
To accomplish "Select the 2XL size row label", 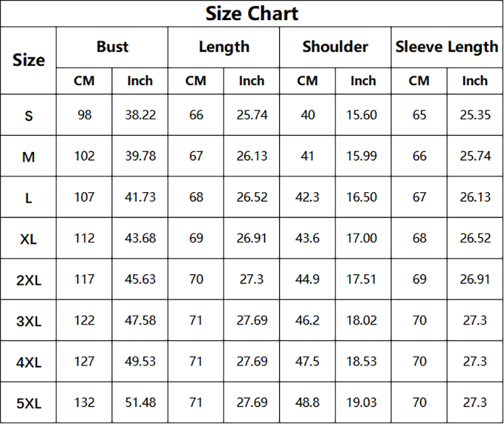I will coord(28,280).
